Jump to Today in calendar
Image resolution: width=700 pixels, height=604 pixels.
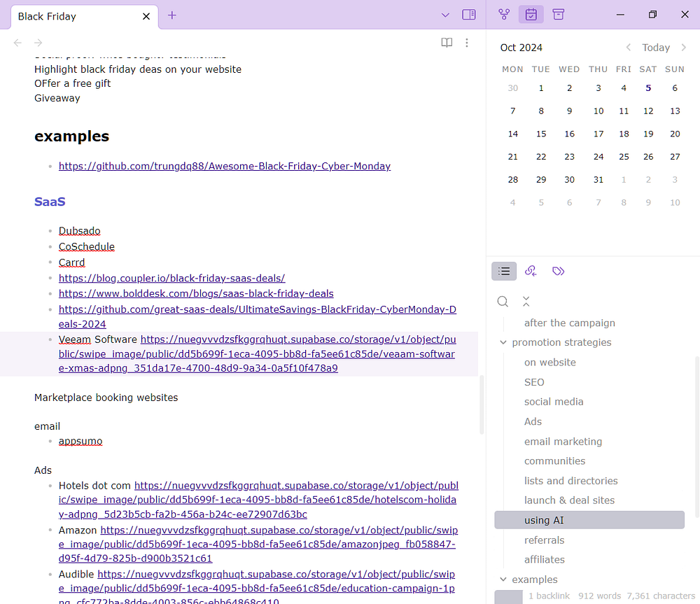click(x=656, y=48)
